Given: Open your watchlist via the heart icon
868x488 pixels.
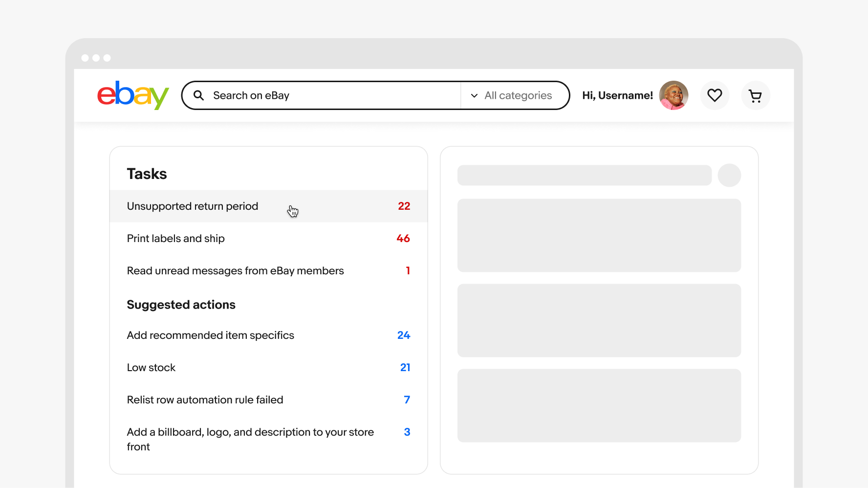Looking at the screenshot, I should pos(715,95).
